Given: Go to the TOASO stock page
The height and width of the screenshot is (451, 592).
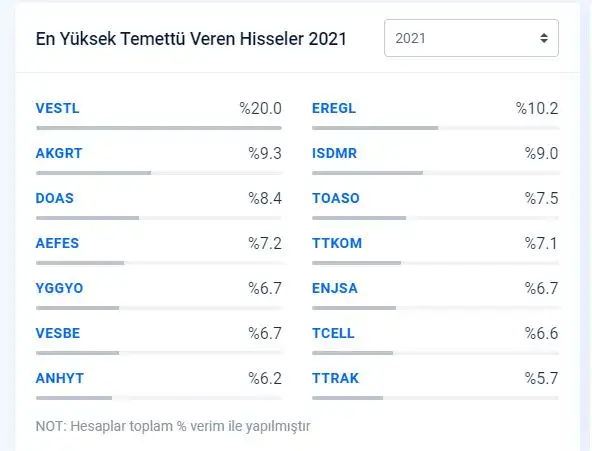Looking at the screenshot, I should point(336,198).
